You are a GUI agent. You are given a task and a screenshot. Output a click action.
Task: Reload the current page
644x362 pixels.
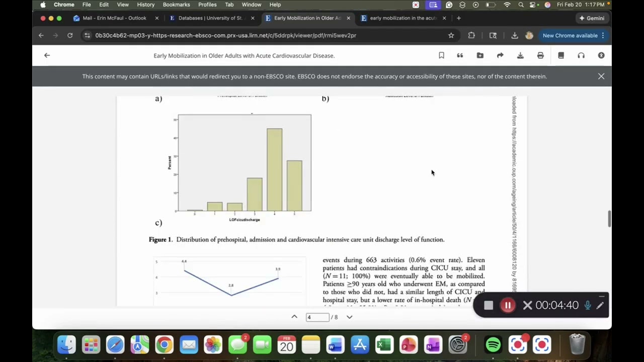70,35
